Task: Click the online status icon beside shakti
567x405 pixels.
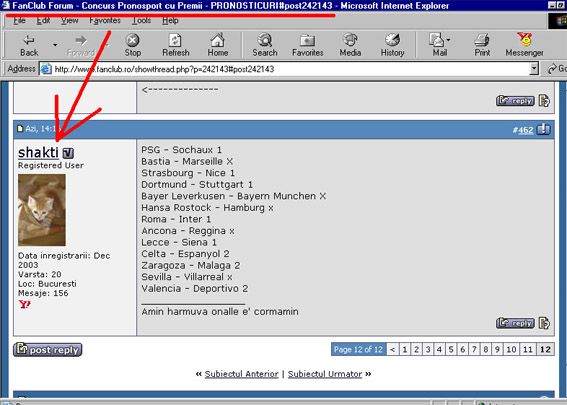Action: point(68,153)
